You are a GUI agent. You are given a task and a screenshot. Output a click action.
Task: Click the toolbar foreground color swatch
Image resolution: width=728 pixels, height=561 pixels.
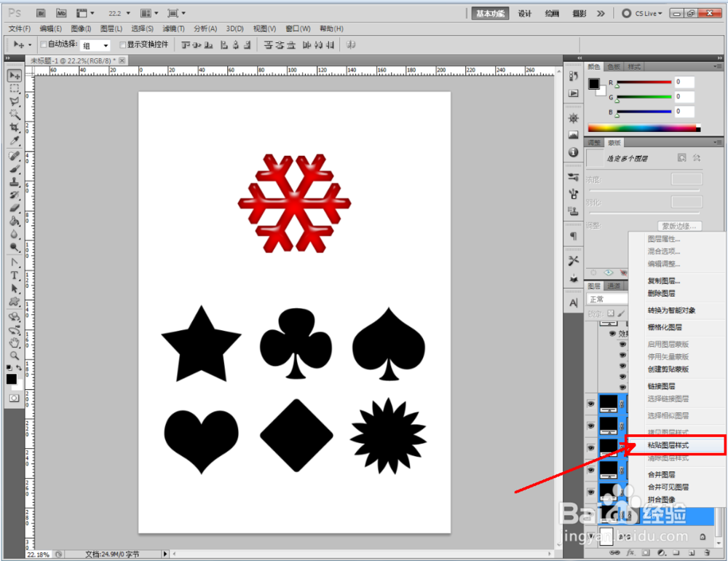[11, 379]
